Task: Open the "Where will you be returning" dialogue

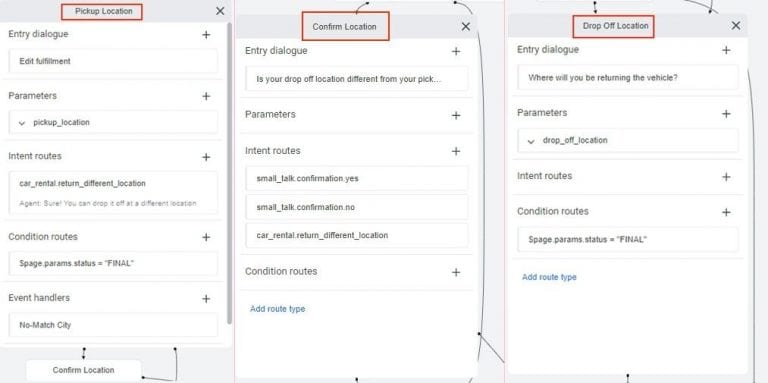Action: click(627, 77)
